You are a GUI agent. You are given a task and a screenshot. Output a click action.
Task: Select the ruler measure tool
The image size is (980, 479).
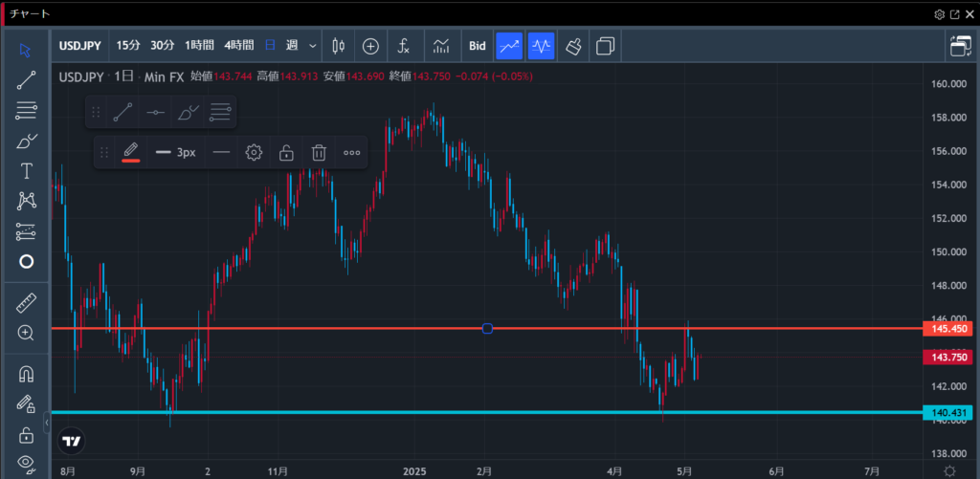pyautogui.click(x=26, y=303)
